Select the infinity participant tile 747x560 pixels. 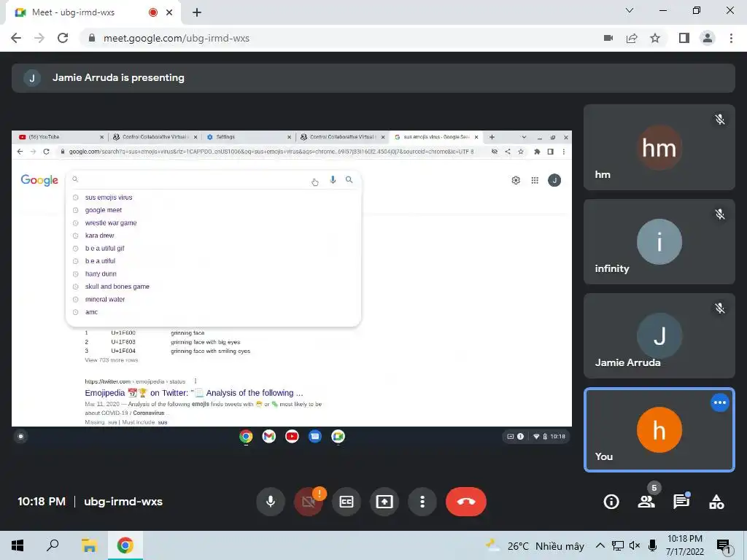pos(659,241)
